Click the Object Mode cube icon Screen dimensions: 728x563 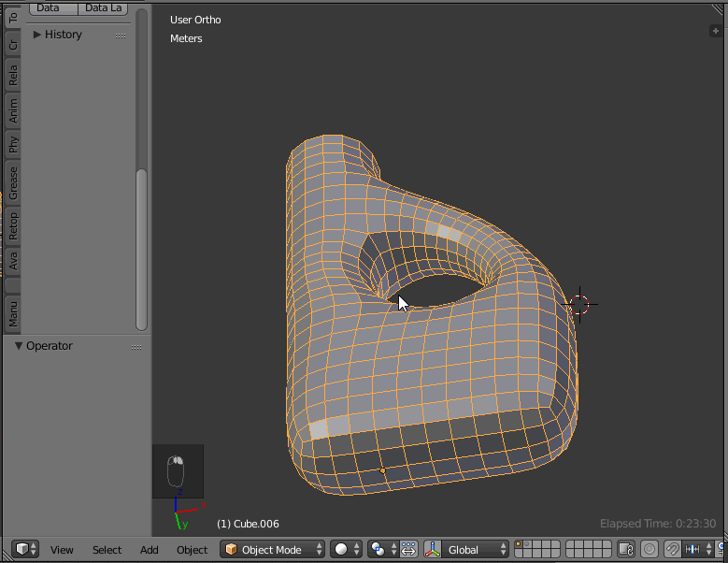[x=231, y=550]
